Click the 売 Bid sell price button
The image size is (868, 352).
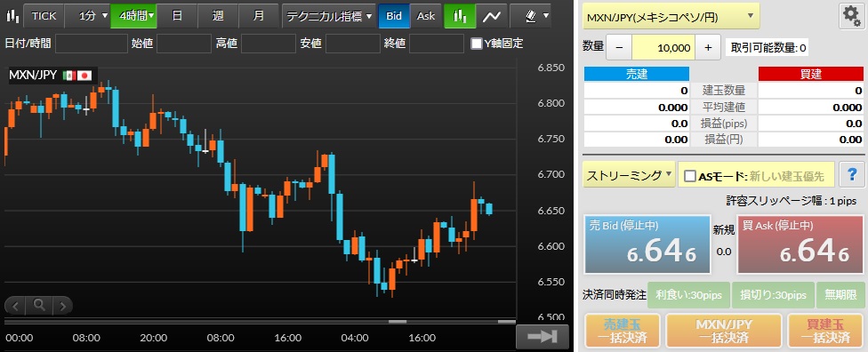pos(647,244)
